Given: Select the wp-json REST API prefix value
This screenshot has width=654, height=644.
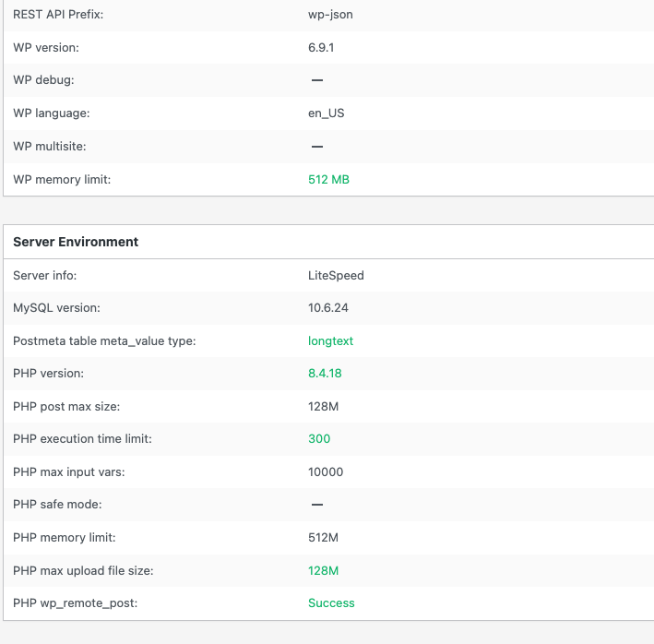Looking at the screenshot, I should click(328, 14).
